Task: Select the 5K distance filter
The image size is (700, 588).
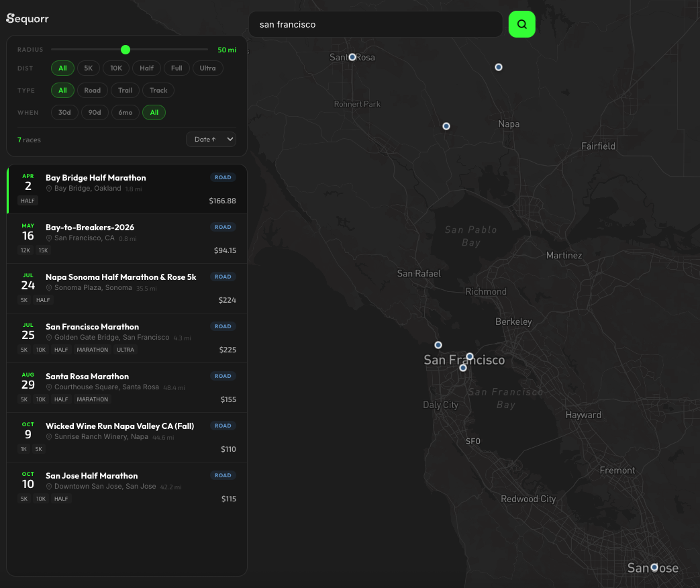Action: (88, 68)
